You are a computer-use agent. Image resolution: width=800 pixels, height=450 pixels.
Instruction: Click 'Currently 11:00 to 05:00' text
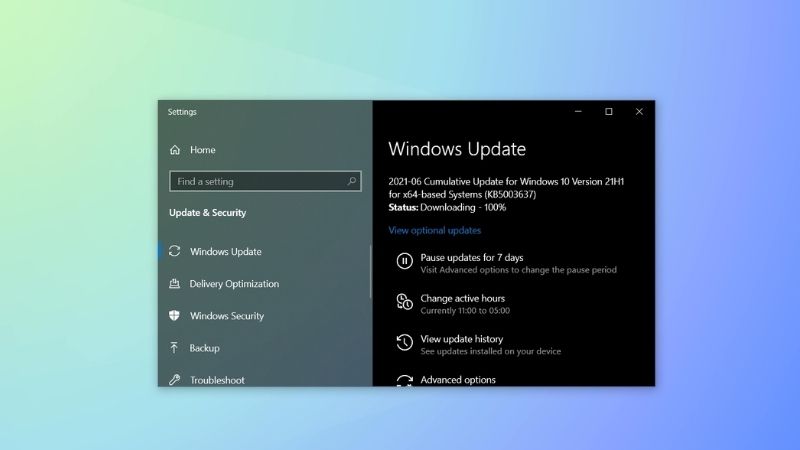465,311
